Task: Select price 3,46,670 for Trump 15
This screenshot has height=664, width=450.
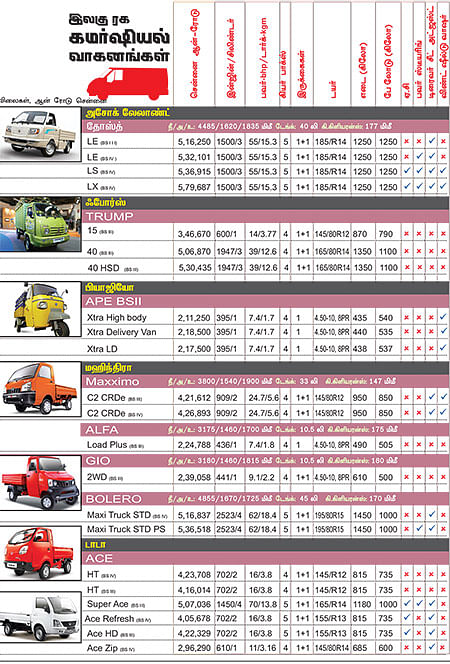Action: point(194,234)
